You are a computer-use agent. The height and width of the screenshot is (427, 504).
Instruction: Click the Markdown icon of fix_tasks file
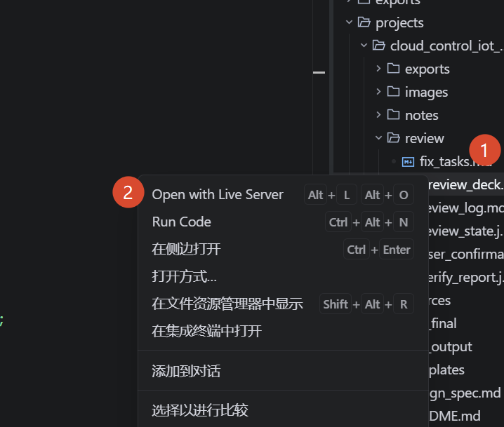click(x=408, y=161)
